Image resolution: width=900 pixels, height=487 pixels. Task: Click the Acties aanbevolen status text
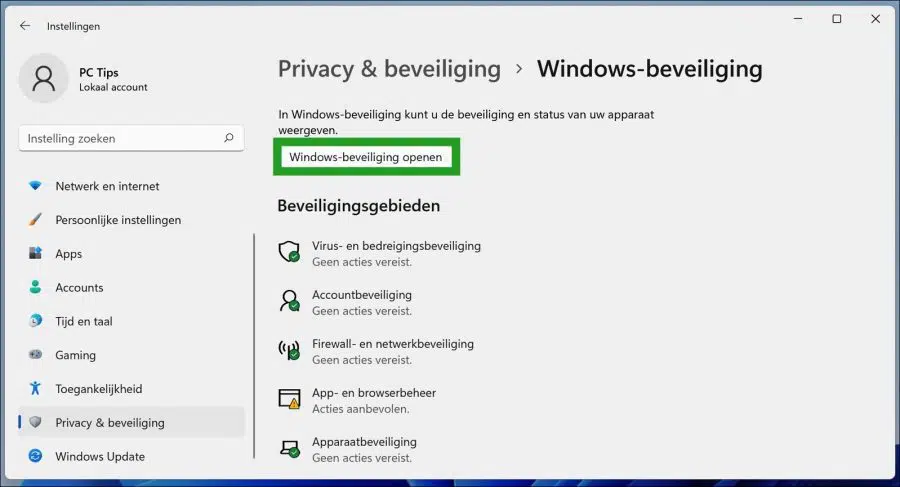coord(360,409)
